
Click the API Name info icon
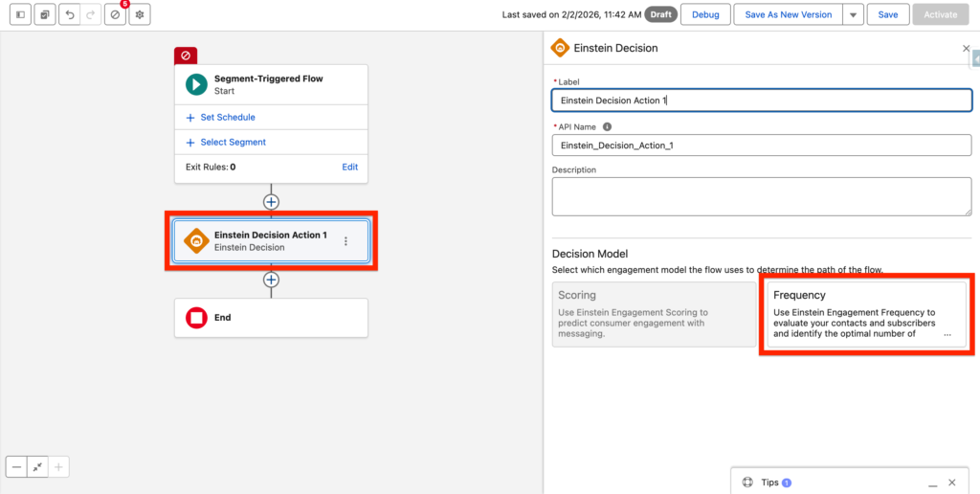(x=608, y=126)
